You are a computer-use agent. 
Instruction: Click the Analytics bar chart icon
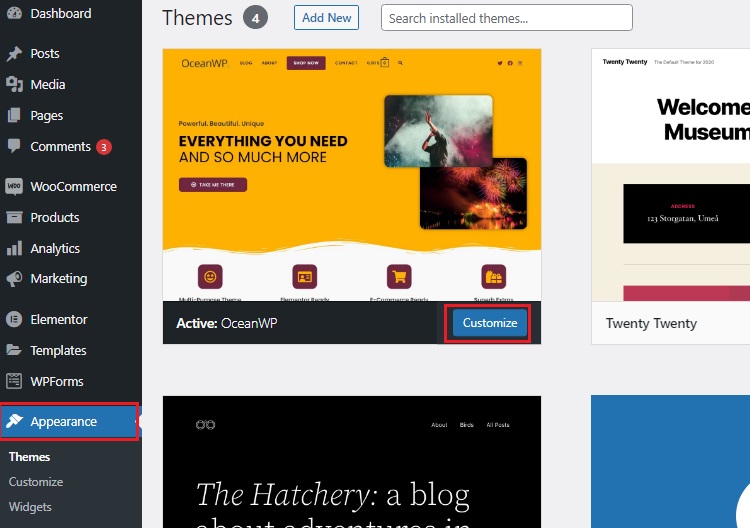coord(14,248)
